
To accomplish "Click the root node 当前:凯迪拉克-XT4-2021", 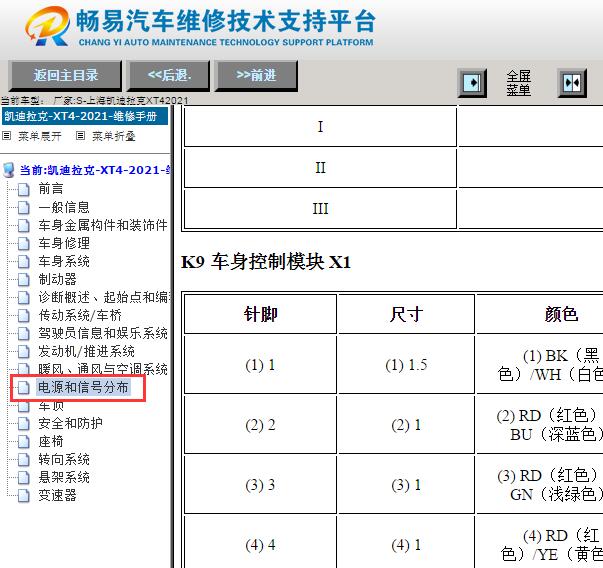I will (x=95, y=170).
